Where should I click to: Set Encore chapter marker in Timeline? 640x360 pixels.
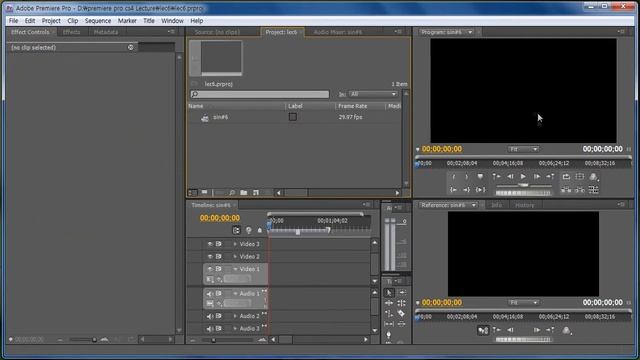click(x=248, y=230)
